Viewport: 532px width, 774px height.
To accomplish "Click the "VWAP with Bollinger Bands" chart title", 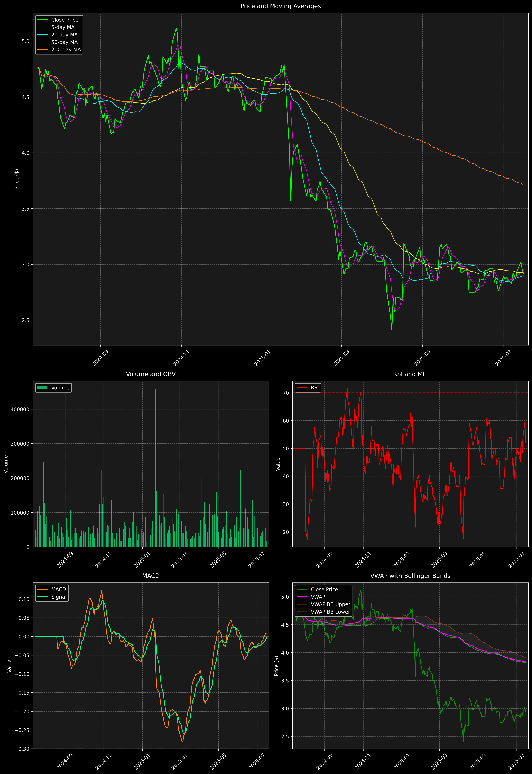I will [410, 575].
